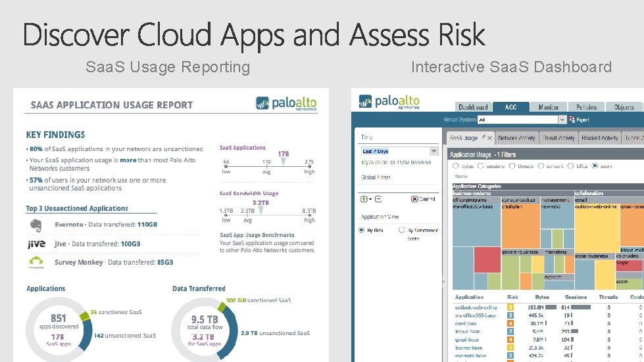Select the threats radio button

[512, 166]
